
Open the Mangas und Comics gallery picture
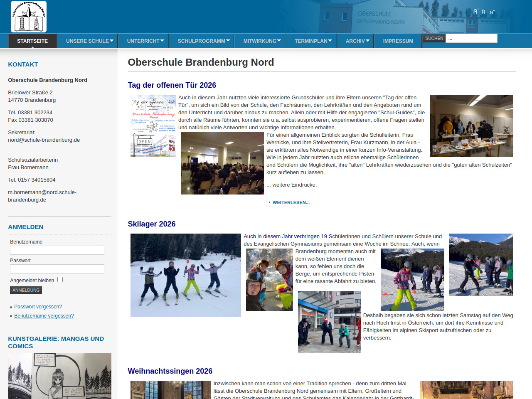[x=59, y=376]
